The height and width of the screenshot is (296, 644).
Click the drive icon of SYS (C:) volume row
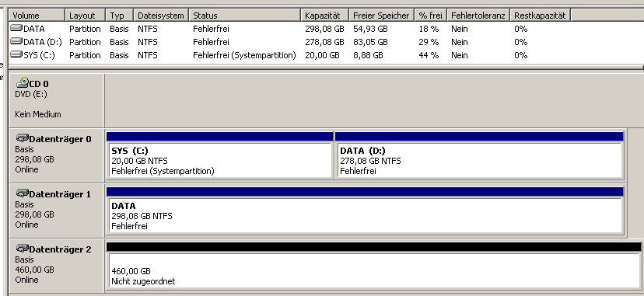[x=16, y=54]
